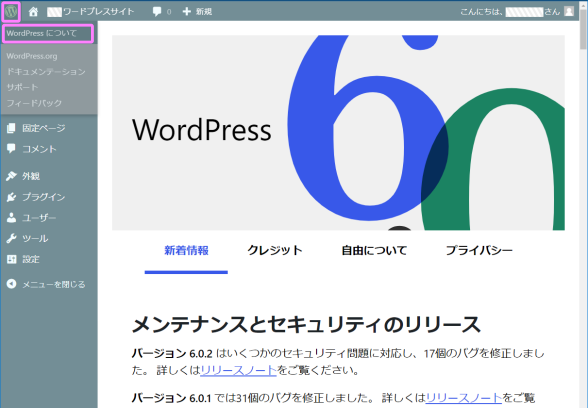The height and width of the screenshot is (408, 588).
Task: Open WordPress.org from the dropdown menu
Action: tap(32, 56)
